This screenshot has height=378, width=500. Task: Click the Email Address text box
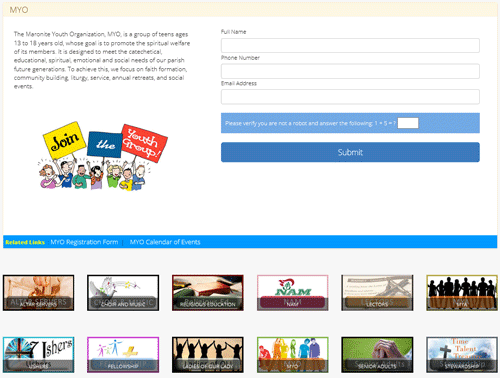click(x=350, y=97)
